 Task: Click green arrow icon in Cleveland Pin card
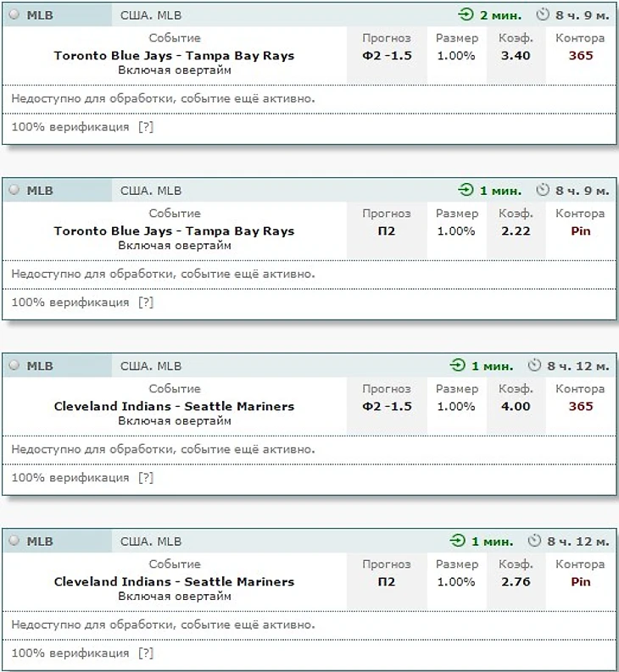(458, 541)
